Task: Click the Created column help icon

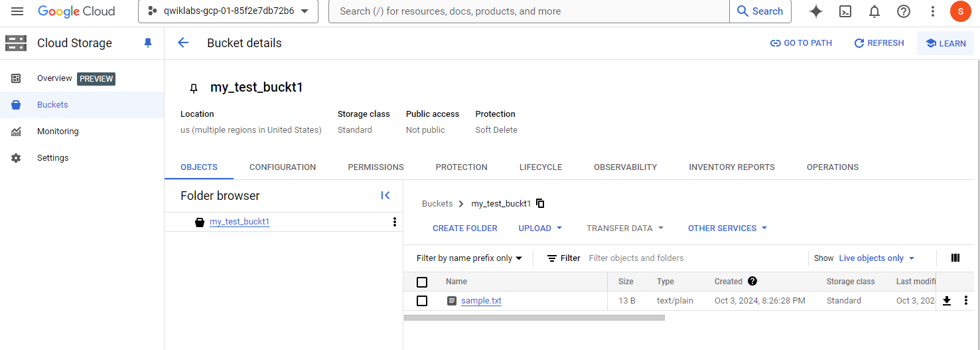Action: coord(752,282)
